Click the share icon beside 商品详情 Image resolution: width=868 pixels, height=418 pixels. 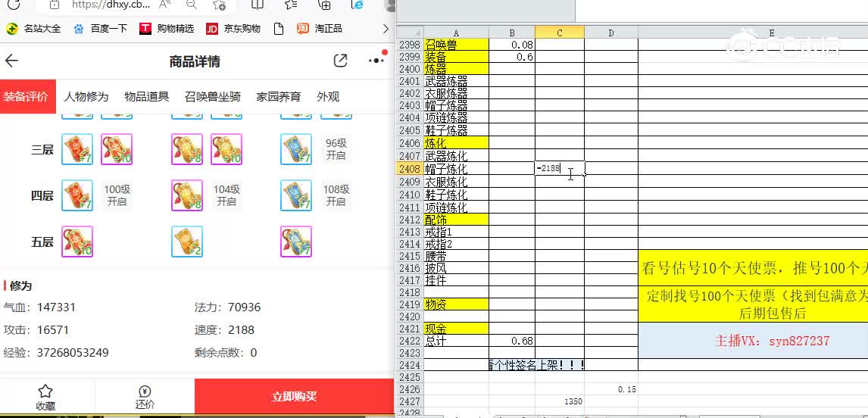[x=340, y=61]
